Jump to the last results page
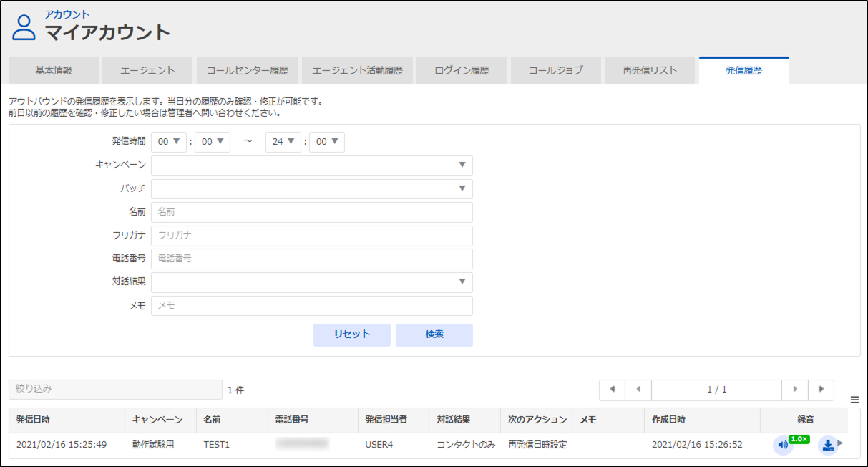Image resolution: width=868 pixels, height=467 pixels. pos(821,390)
